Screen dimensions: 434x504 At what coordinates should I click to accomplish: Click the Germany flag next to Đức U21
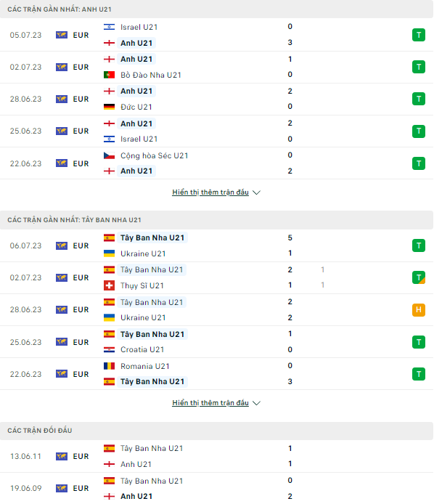109,107
